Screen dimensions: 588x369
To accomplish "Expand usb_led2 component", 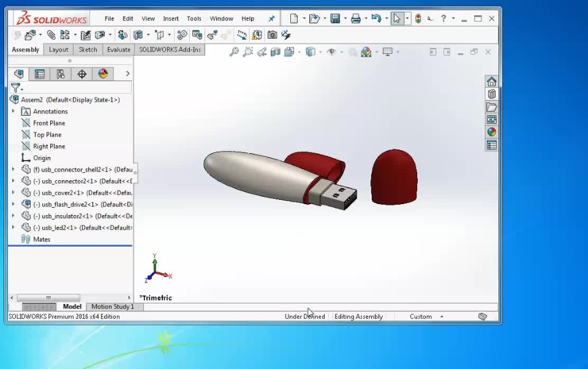I will coord(13,227).
